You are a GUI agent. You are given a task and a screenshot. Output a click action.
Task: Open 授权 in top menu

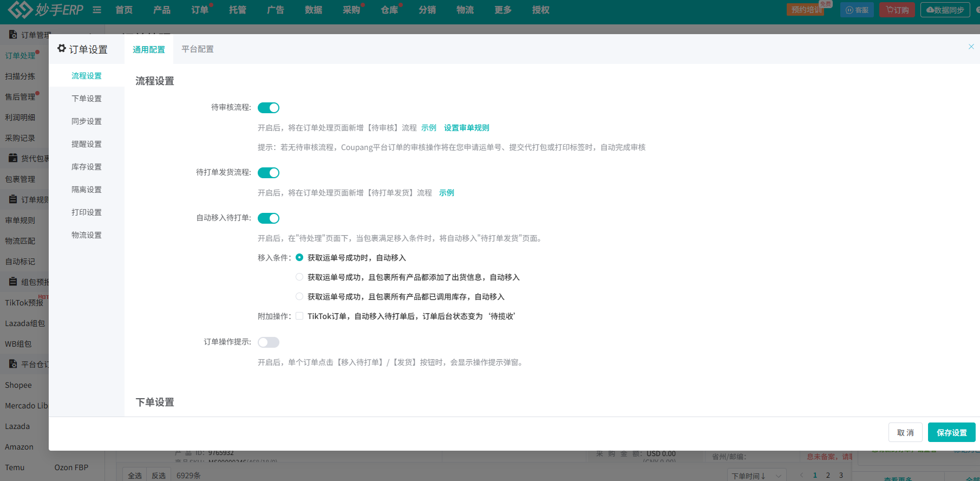pos(541,10)
